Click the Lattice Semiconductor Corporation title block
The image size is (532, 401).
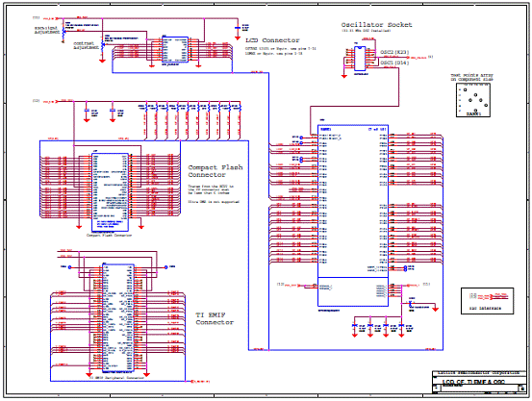tap(478, 373)
